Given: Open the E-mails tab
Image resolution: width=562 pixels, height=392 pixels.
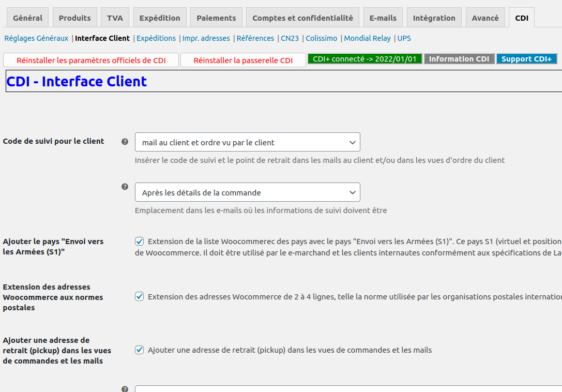Looking at the screenshot, I should [x=383, y=18].
